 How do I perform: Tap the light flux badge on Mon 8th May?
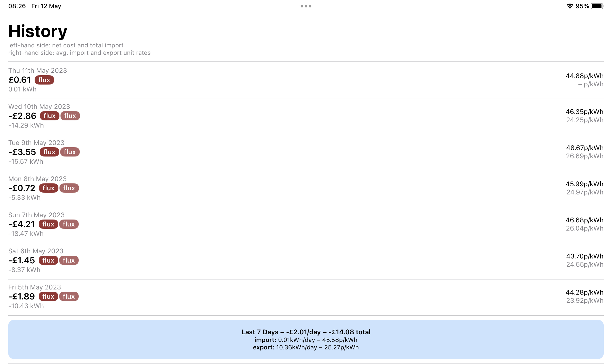69,188
